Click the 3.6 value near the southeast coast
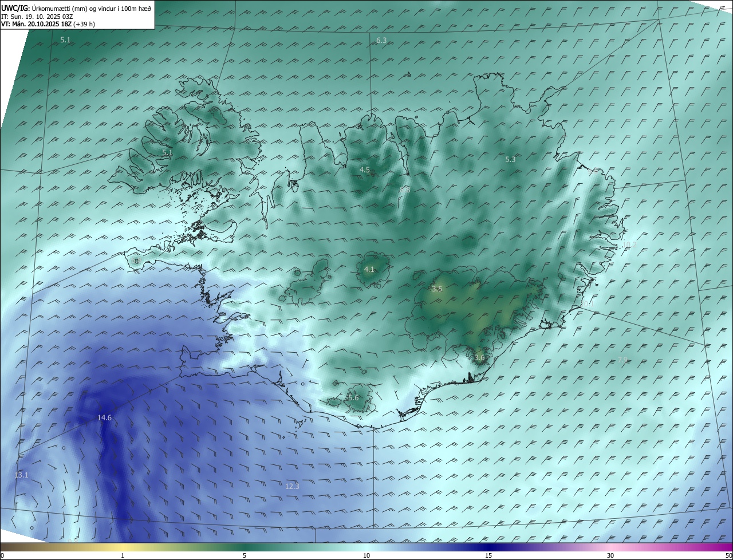This screenshot has height=560, width=733. click(479, 358)
